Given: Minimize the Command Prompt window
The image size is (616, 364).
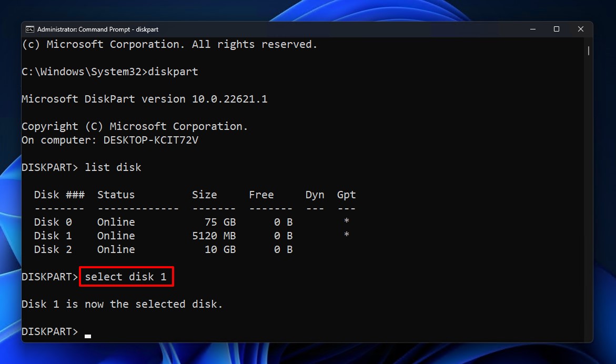Looking at the screenshot, I should [532, 29].
